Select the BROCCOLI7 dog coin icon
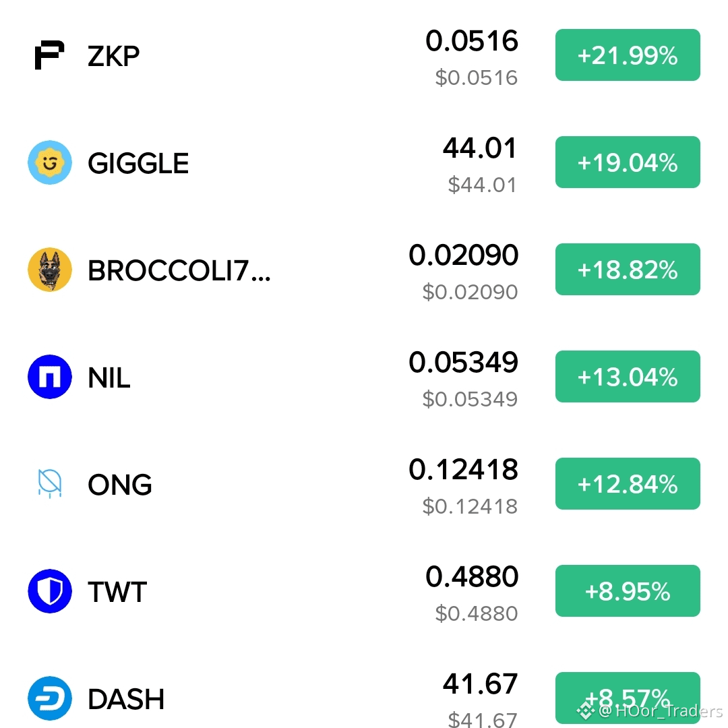Viewport: 728px width, 728px height. click(x=50, y=270)
